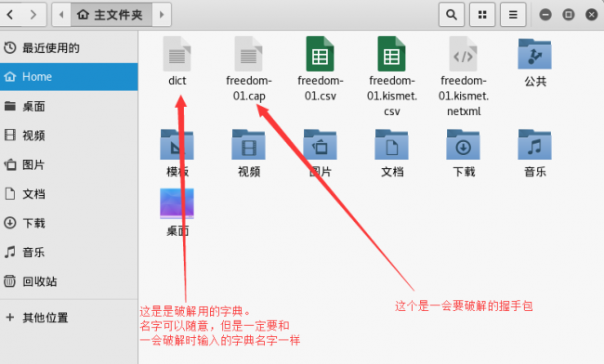Click the trash icon beside 回收站
This screenshot has height=364, width=604.
point(10,281)
